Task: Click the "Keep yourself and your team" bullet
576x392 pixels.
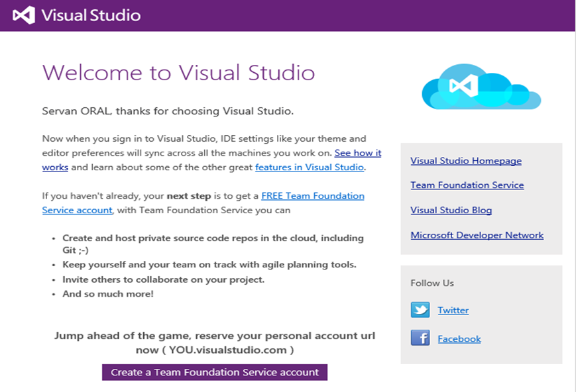Action: pos(209,265)
